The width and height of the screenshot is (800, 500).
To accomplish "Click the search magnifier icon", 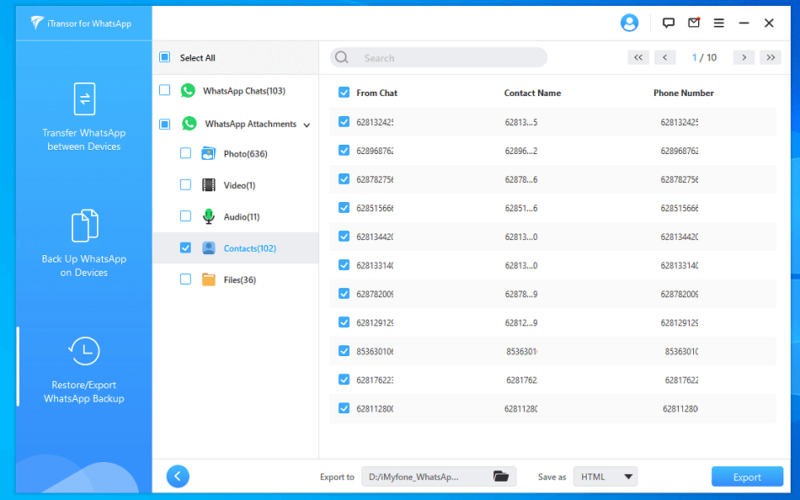I will (341, 58).
